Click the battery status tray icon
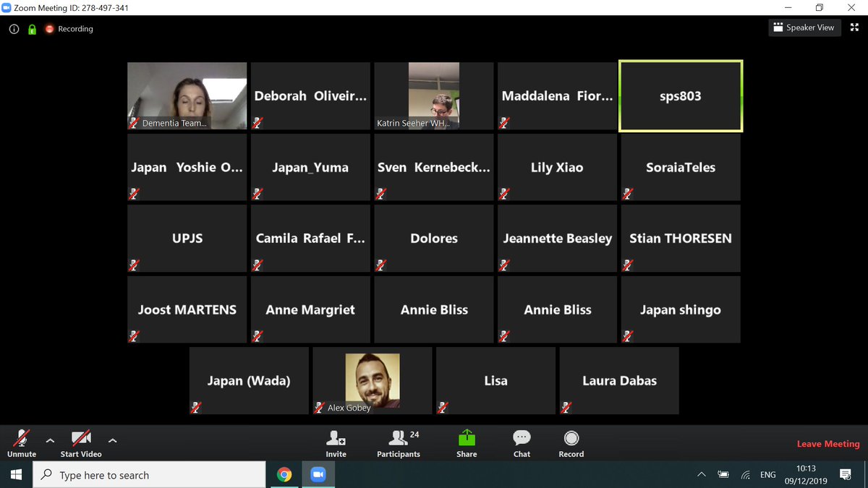Image resolution: width=868 pixels, height=488 pixels. click(723, 475)
